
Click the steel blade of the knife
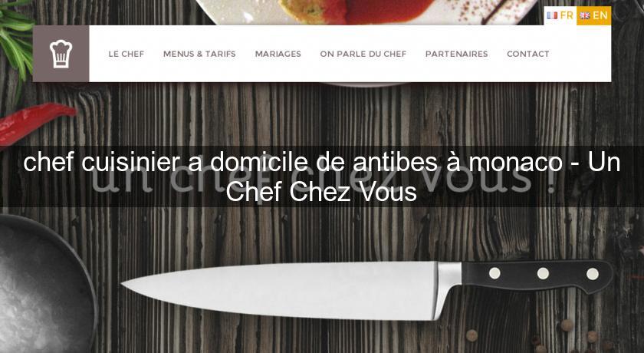click(x=279, y=290)
